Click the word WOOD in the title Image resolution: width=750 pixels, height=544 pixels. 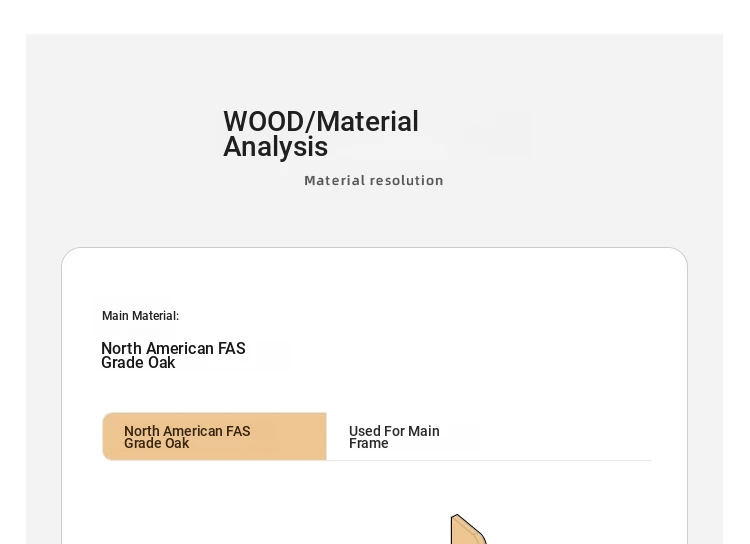(263, 122)
